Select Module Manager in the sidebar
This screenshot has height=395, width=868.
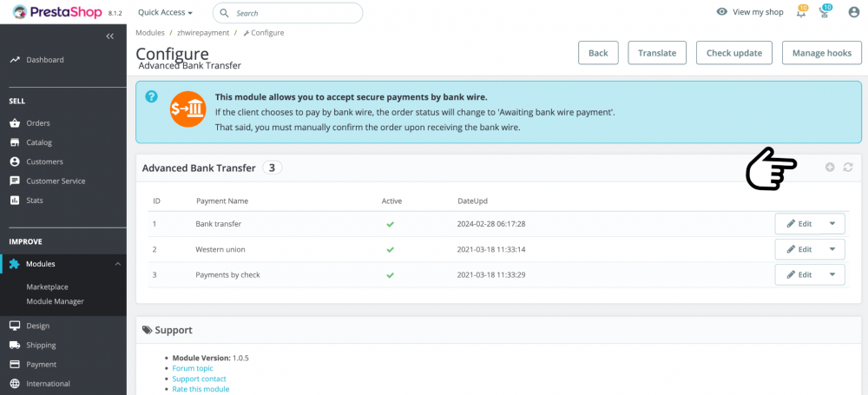coord(55,301)
